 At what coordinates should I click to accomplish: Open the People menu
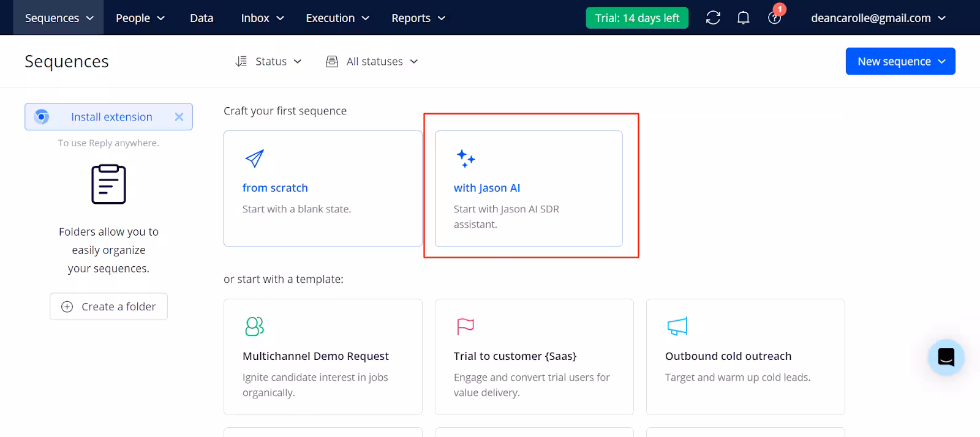140,18
